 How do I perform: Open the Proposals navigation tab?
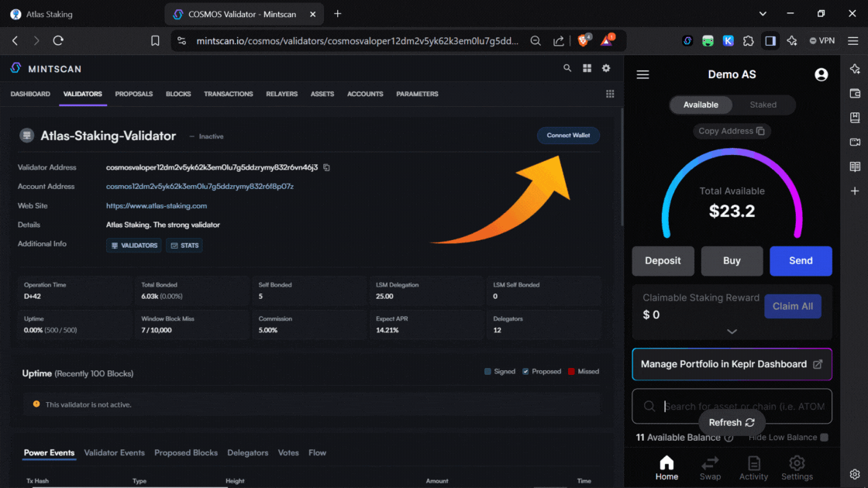(133, 94)
